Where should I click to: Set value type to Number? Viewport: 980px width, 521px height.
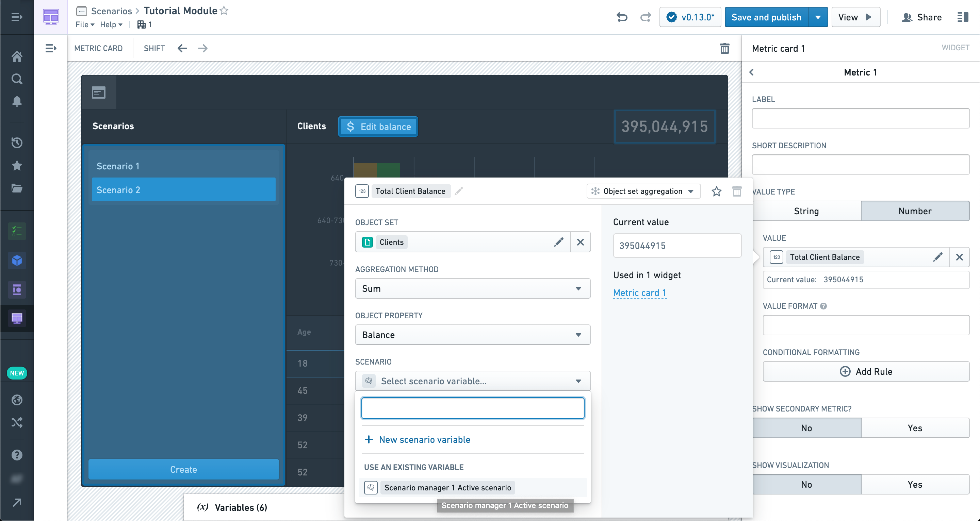point(915,211)
